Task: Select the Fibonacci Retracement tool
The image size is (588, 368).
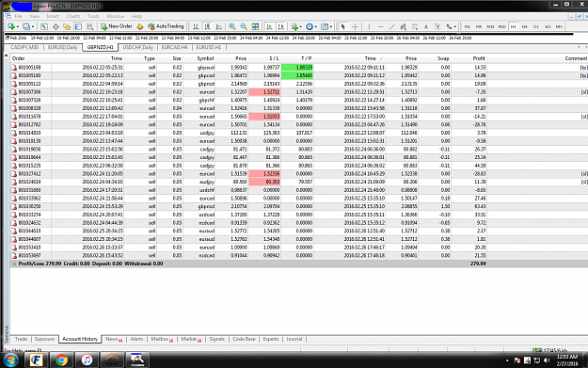Action: [x=415, y=26]
